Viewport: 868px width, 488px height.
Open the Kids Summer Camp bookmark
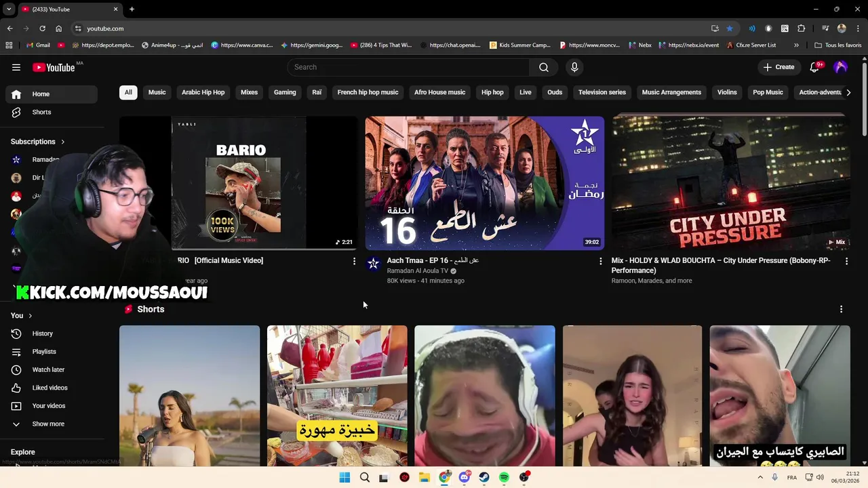click(x=520, y=45)
